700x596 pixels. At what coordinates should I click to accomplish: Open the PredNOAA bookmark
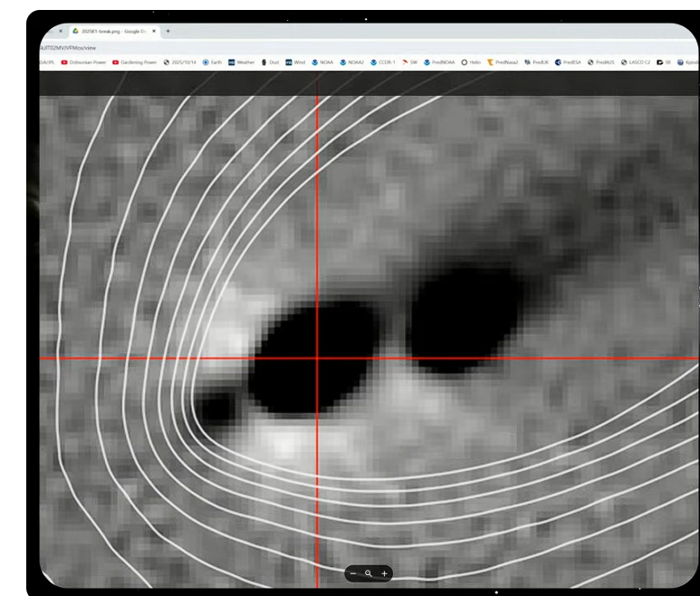pos(439,62)
